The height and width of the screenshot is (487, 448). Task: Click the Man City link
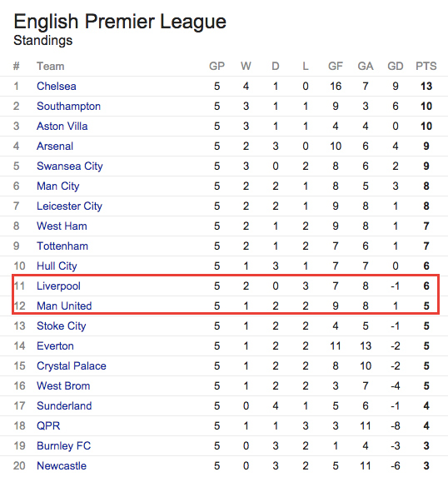click(x=58, y=186)
